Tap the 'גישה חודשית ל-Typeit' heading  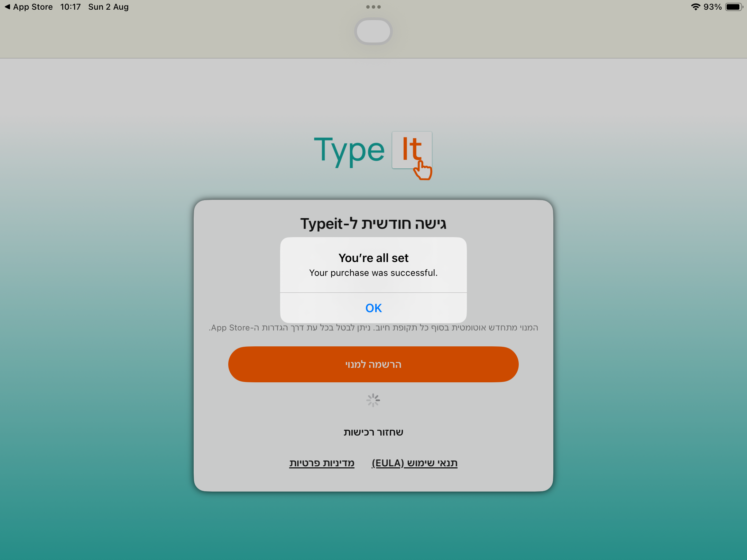tap(373, 224)
